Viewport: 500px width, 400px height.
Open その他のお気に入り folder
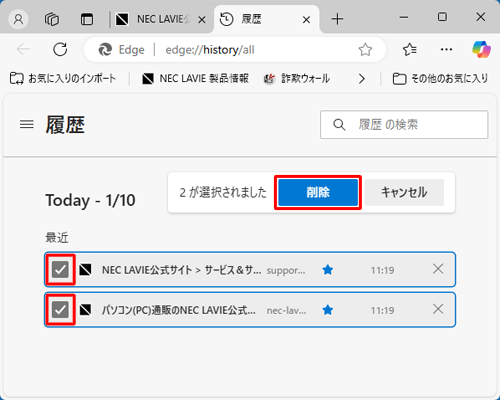click(440, 79)
